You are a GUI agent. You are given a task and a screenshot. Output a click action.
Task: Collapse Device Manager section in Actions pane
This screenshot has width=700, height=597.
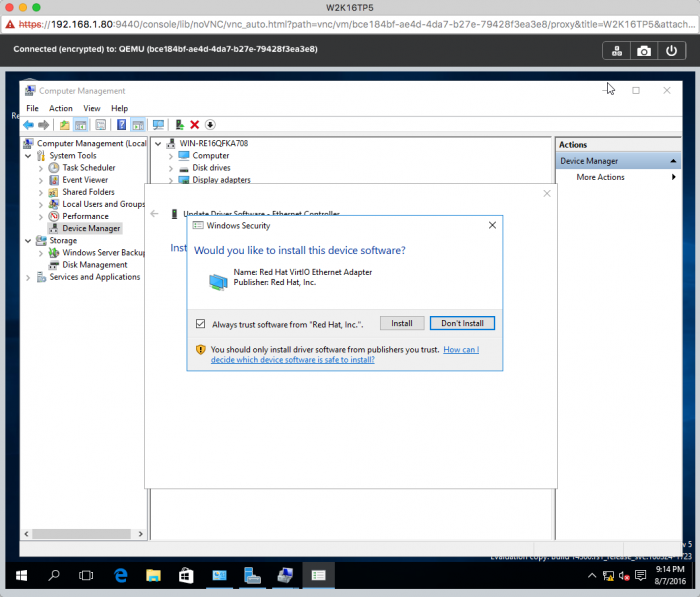pos(673,161)
